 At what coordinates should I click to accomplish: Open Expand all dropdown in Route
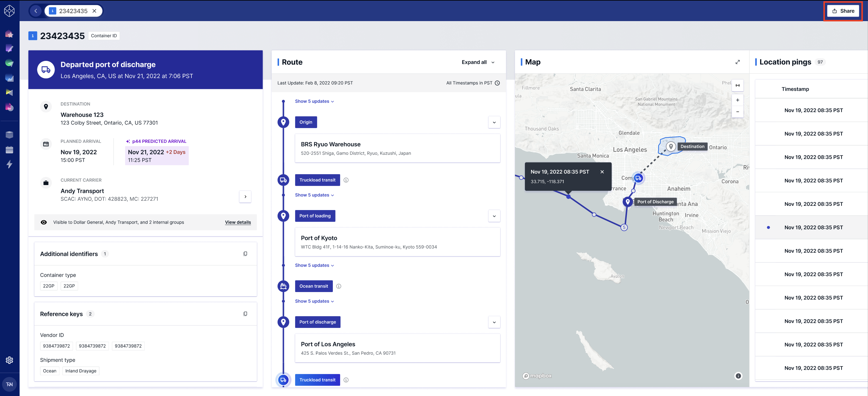point(478,62)
